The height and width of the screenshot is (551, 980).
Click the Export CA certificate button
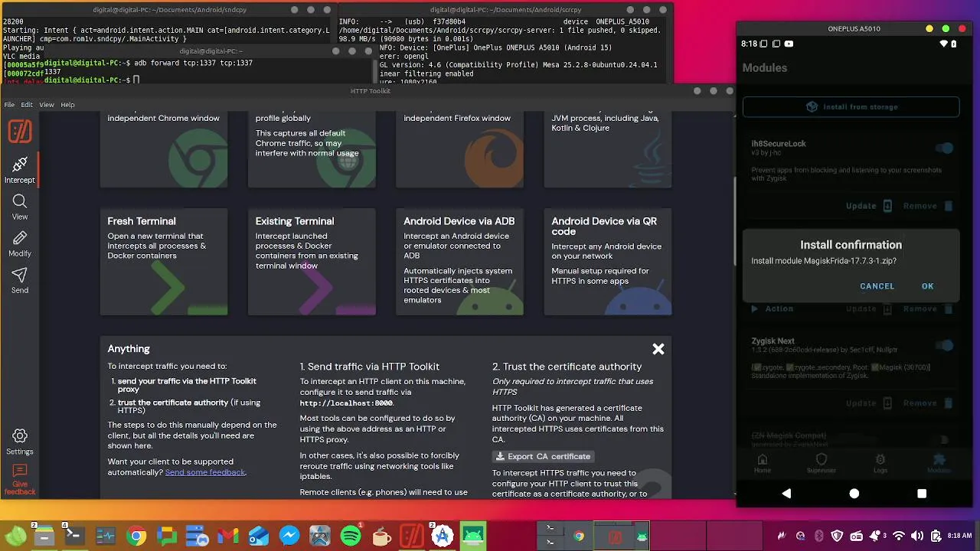tap(543, 456)
